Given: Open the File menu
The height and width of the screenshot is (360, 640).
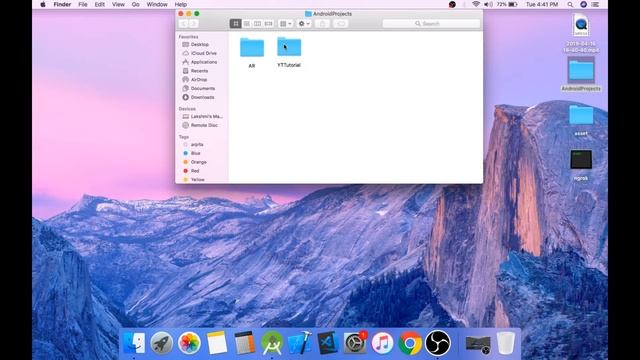Looking at the screenshot, I should (x=83, y=4).
